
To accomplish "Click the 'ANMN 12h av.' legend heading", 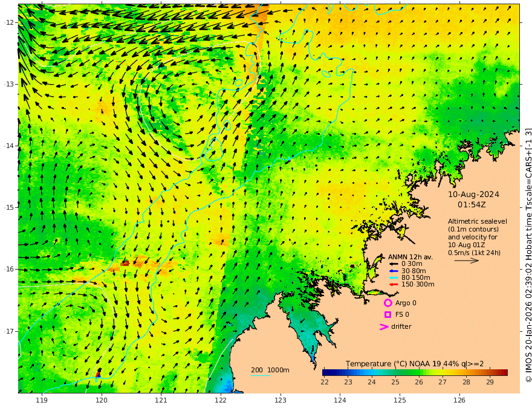I will [410, 257].
